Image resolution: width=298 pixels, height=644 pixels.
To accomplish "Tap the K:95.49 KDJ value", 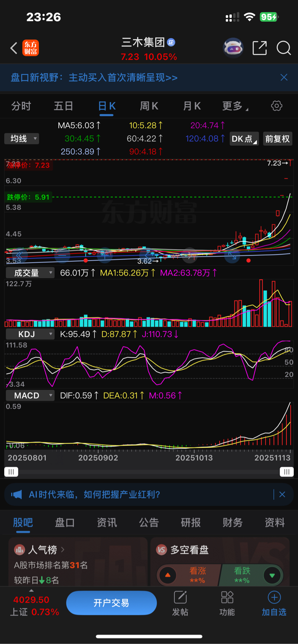I will pos(78,334).
